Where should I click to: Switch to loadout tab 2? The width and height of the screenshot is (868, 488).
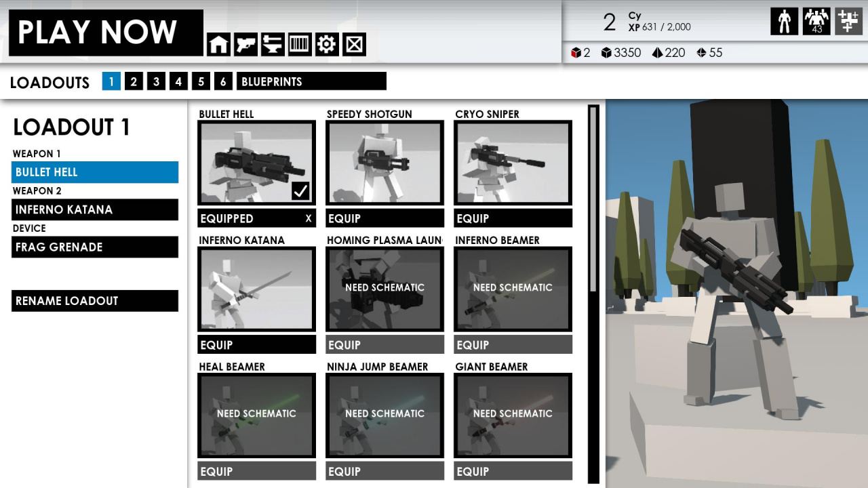pyautogui.click(x=134, y=81)
